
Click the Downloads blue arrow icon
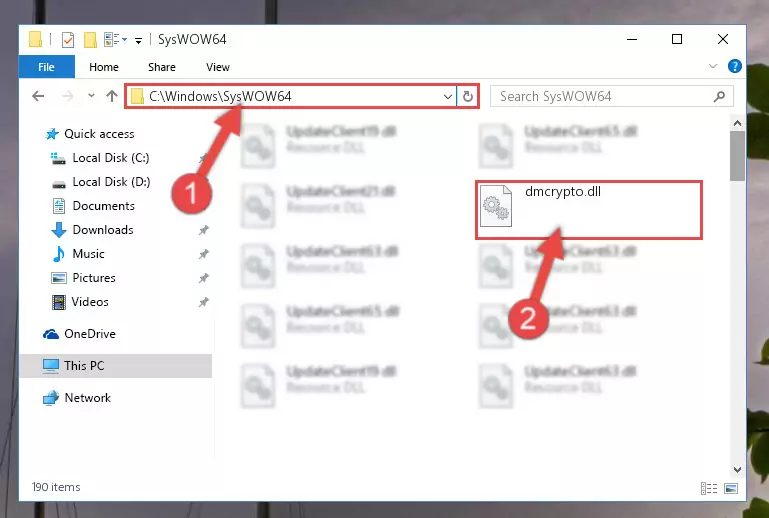click(x=59, y=230)
